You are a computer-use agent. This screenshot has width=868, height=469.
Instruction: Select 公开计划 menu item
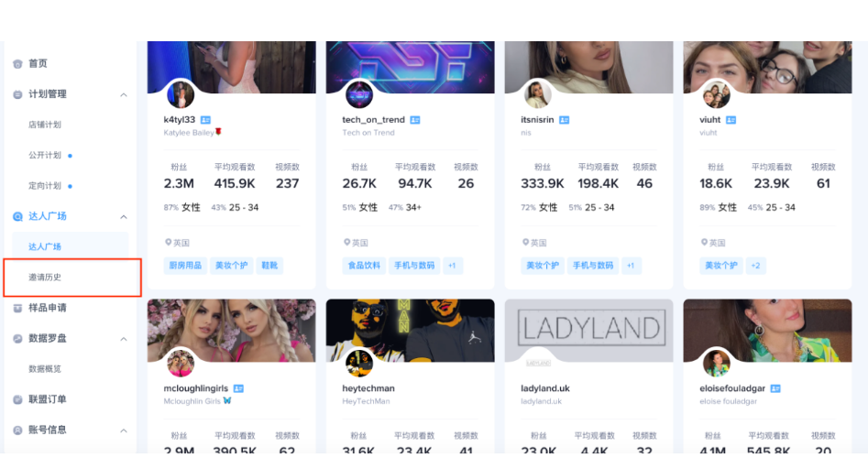coord(45,156)
